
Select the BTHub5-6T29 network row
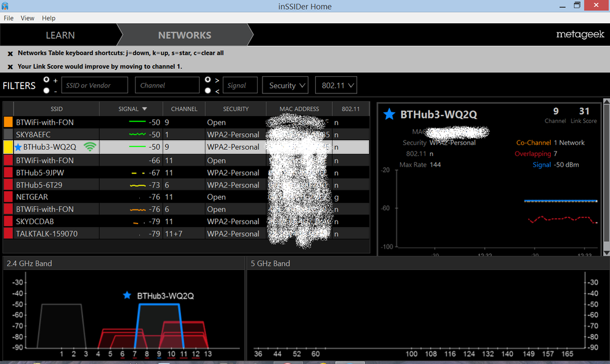(x=186, y=185)
